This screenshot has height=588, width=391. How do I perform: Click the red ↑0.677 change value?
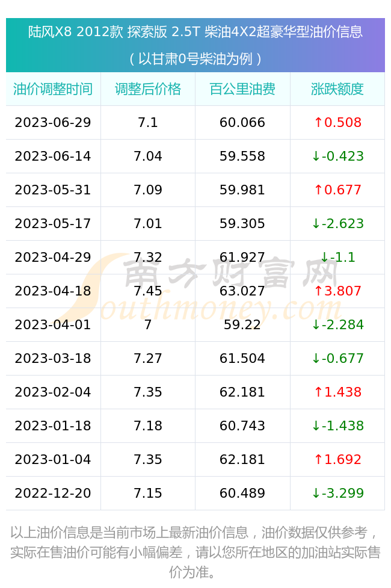coord(337,190)
